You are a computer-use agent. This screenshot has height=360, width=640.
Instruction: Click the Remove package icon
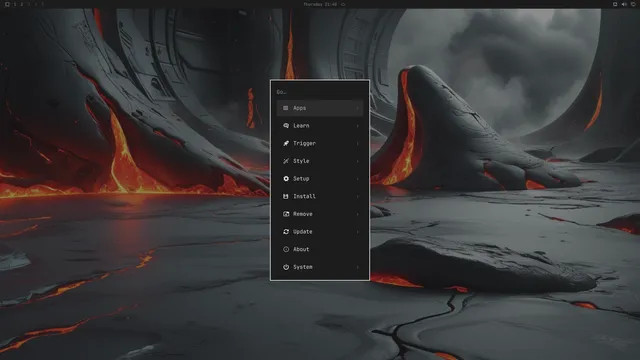point(286,214)
